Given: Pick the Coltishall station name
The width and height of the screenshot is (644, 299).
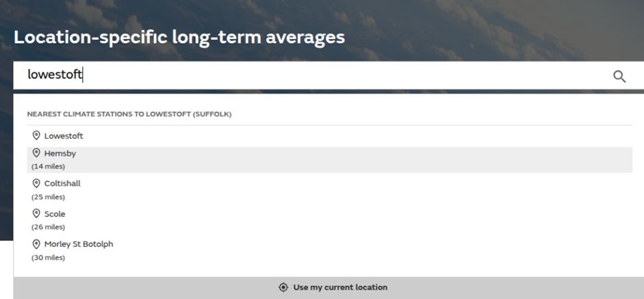Looking at the screenshot, I should click(x=62, y=184).
